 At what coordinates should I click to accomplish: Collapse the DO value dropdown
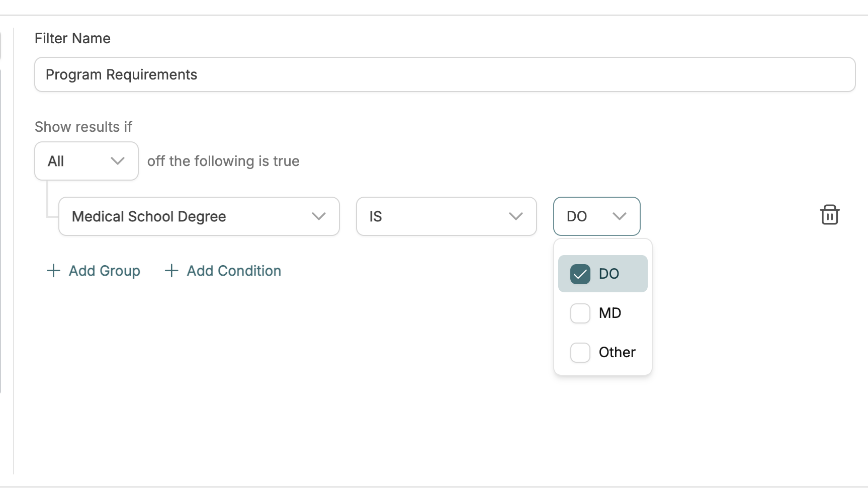[596, 216]
